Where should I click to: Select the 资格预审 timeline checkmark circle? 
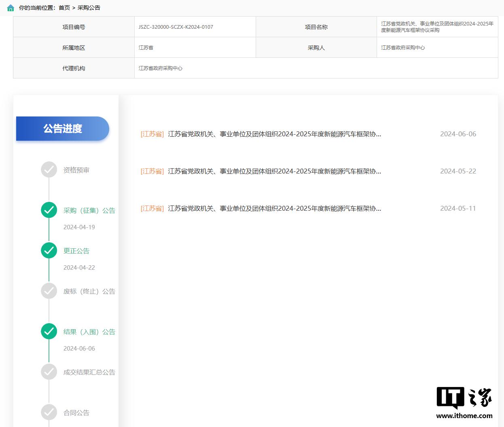pyautogui.click(x=49, y=170)
